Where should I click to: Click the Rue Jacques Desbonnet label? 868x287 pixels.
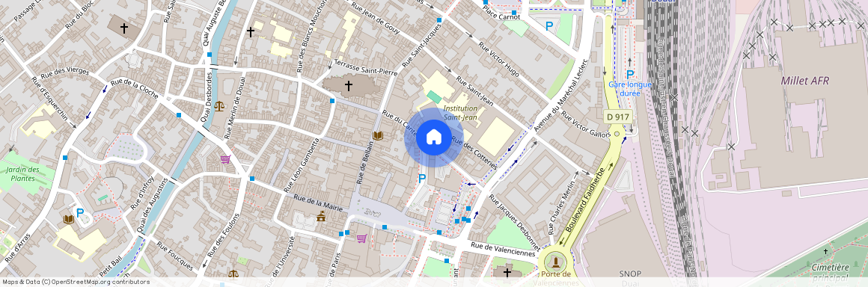tap(514, 222)
